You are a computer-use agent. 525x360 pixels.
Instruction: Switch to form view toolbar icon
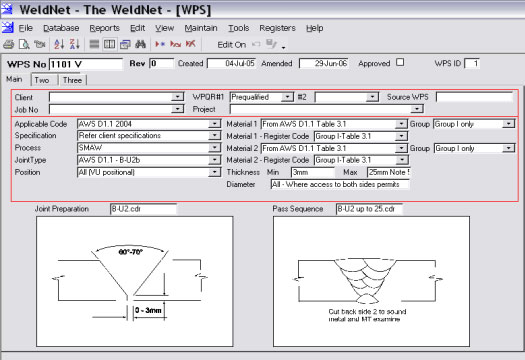(x=94, y=44)
